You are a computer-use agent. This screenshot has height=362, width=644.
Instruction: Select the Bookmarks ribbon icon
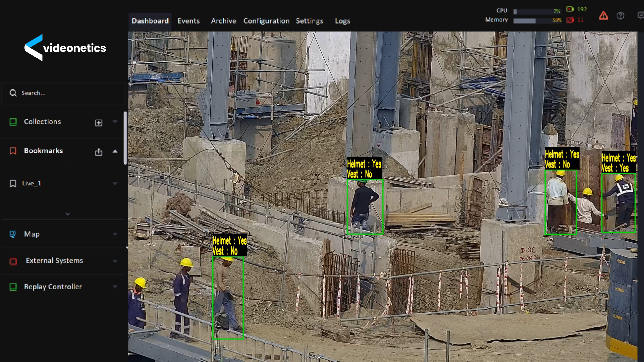[x=13, y=151]
